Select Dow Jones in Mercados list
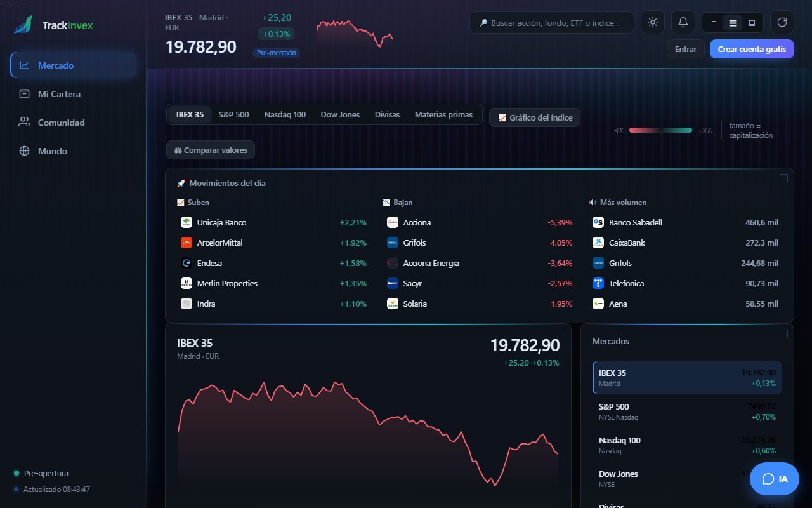 tap(687, 479)
